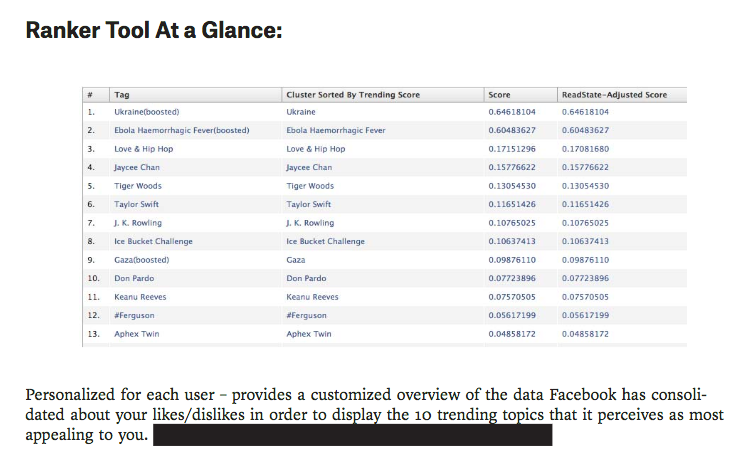The height and width of the screenshot is (458, 752).
Task: Open the Taylor Swift tag
Action: pos(136,204)
